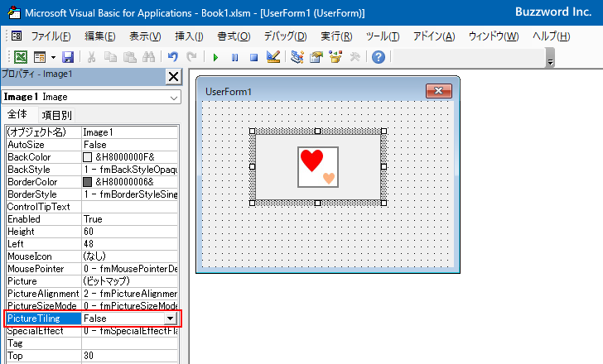Click the Height property value field
Screen dimensions: 603x364
coord(129,232)
